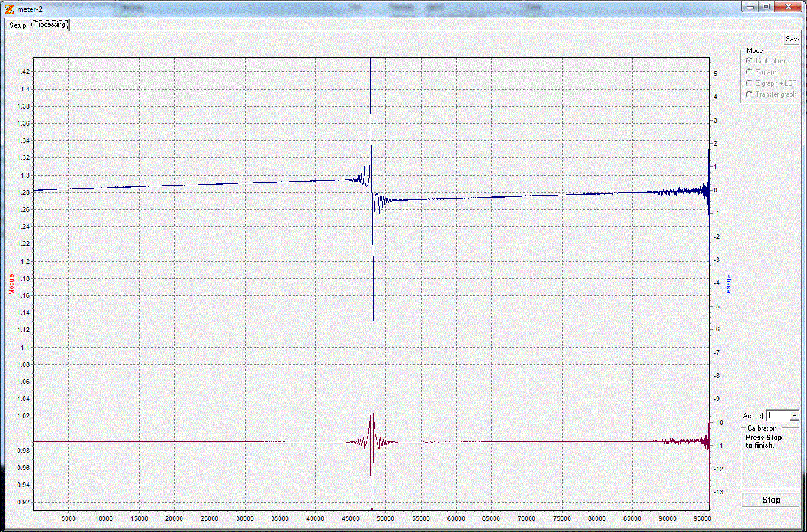
Task: Select the Calibration mode radio button
Action: (749, 61)
